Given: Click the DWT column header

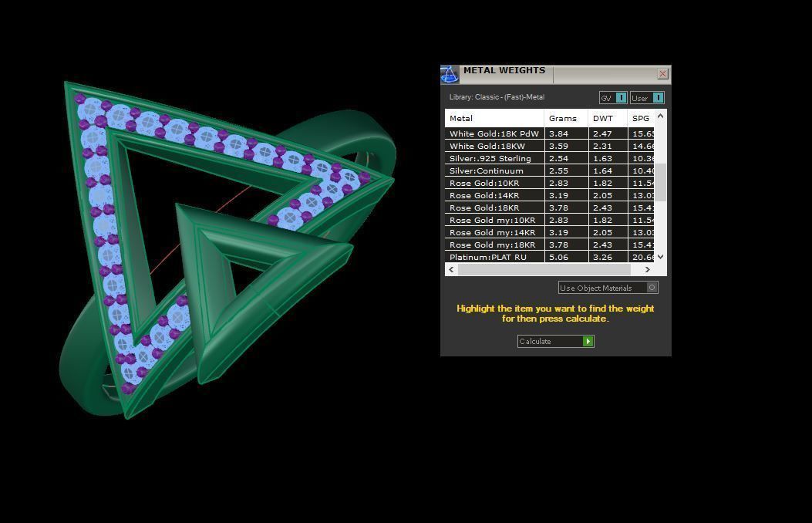Looking at the screenshot, I should coord(607,118).
